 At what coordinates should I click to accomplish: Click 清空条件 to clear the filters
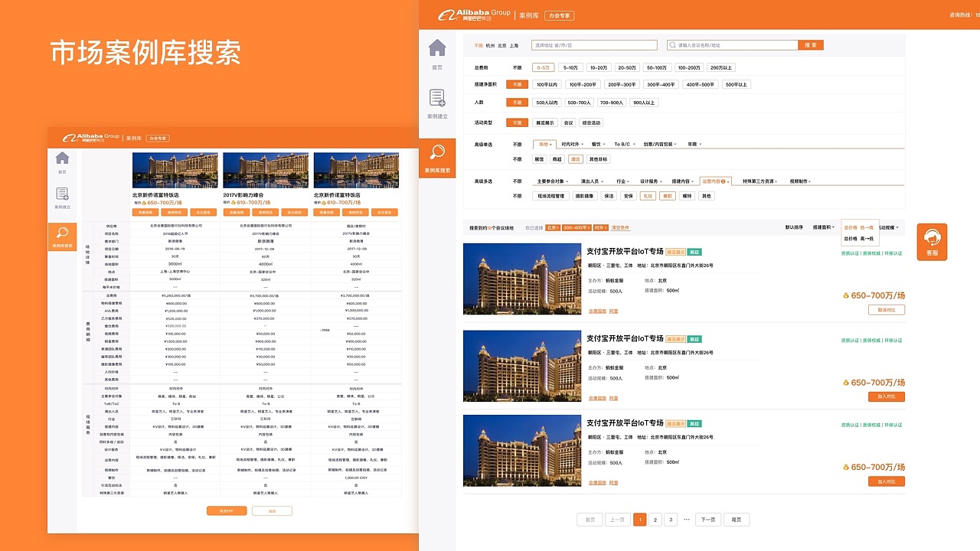pyautogui.click(x=620, y=228)
